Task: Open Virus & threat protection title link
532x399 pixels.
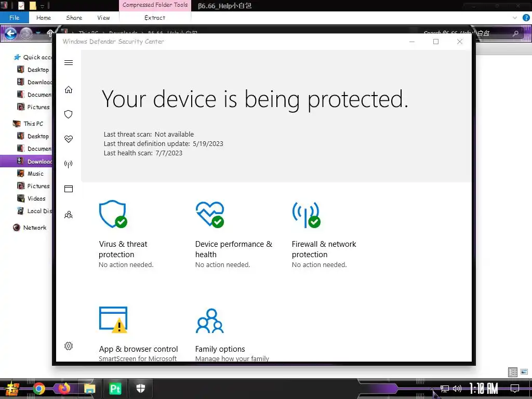Action: 123,249
